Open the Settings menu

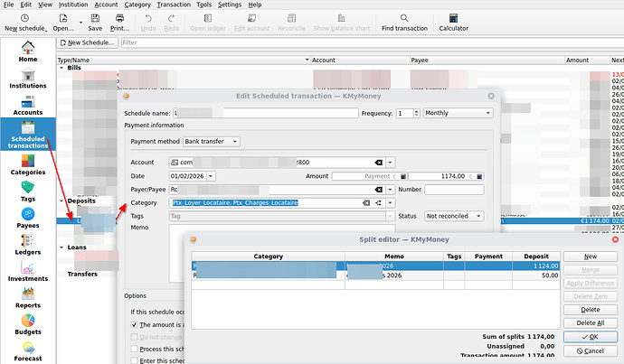[230, 5]
